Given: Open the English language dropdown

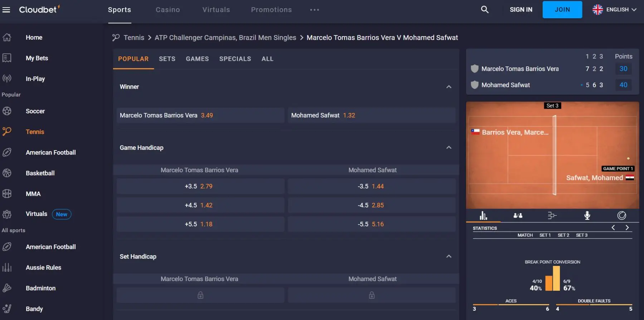Looking at the screenshot, I should click(x=621, y=10).
